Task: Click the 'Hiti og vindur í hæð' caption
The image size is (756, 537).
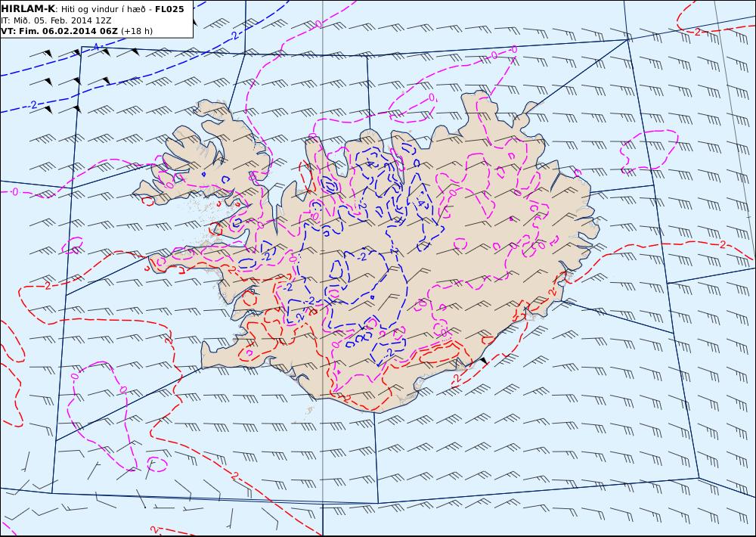Action: [103, 9]
